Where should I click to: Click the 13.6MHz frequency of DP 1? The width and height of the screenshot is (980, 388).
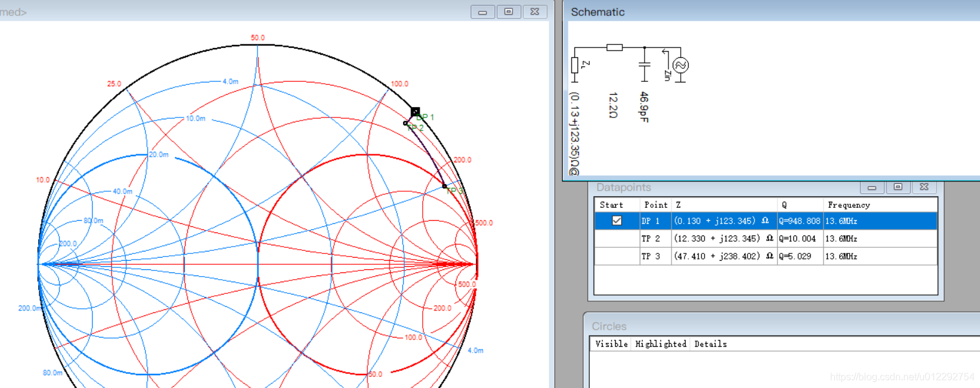click(x=841, y=221)
